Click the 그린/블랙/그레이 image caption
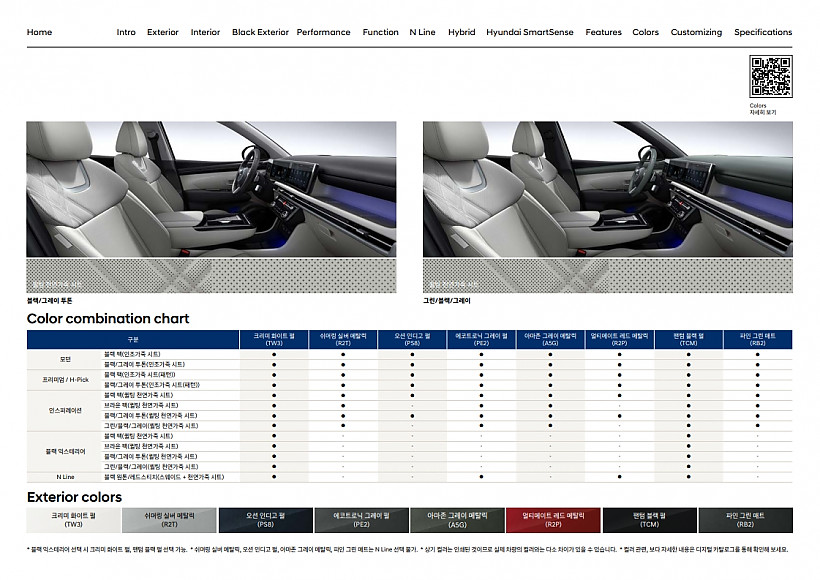The height and width of the screenshot is (580, 820). (447, 301)
